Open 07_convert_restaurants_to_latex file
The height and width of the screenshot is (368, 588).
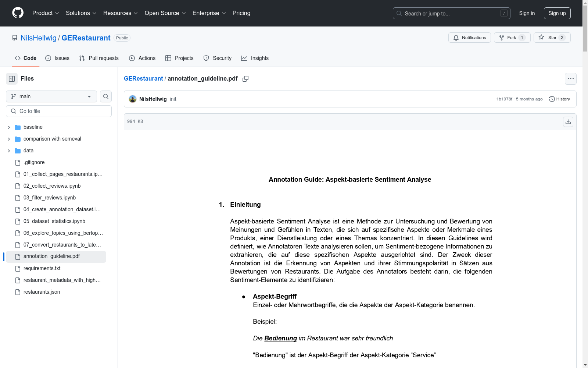62,245
